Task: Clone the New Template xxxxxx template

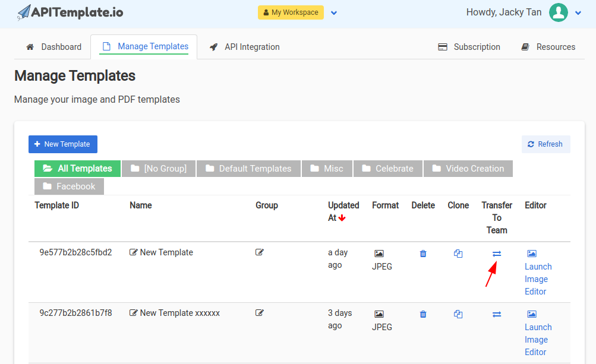Action: (458, 314)
